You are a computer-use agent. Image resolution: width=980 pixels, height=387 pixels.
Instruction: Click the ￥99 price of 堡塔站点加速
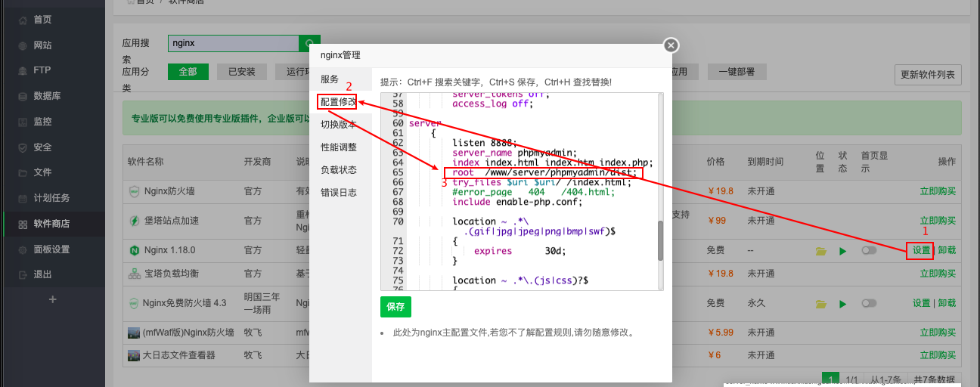717,221
